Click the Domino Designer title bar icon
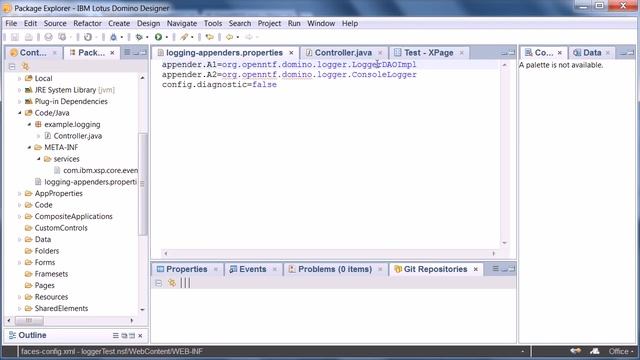 pyautogui.click(x=7, y=8)
